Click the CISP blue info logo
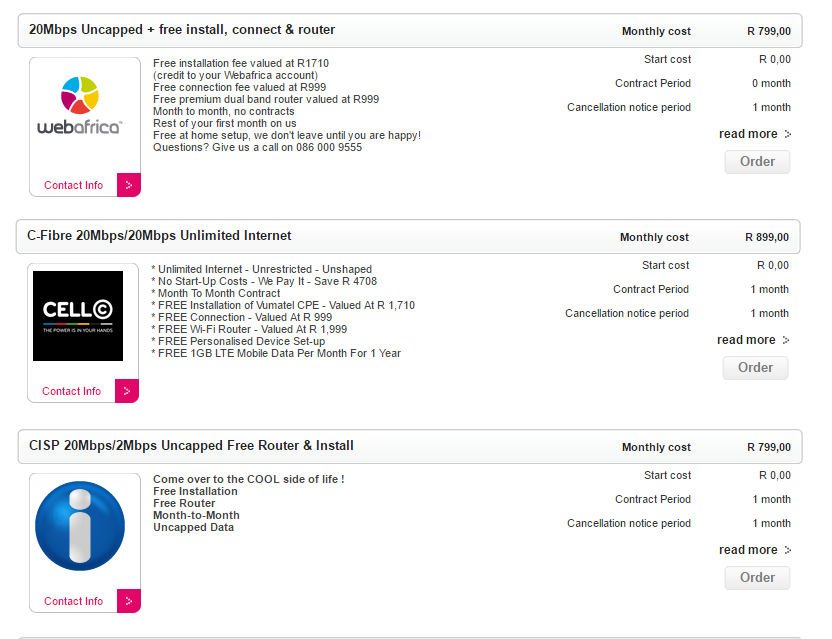The image size is (832, 639). 80,526
